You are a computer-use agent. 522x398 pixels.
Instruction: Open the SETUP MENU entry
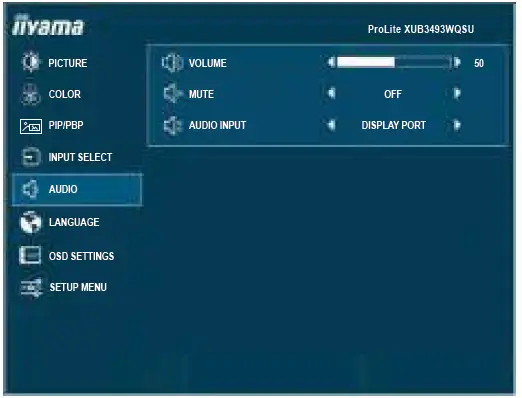click(x=78, y=287)
